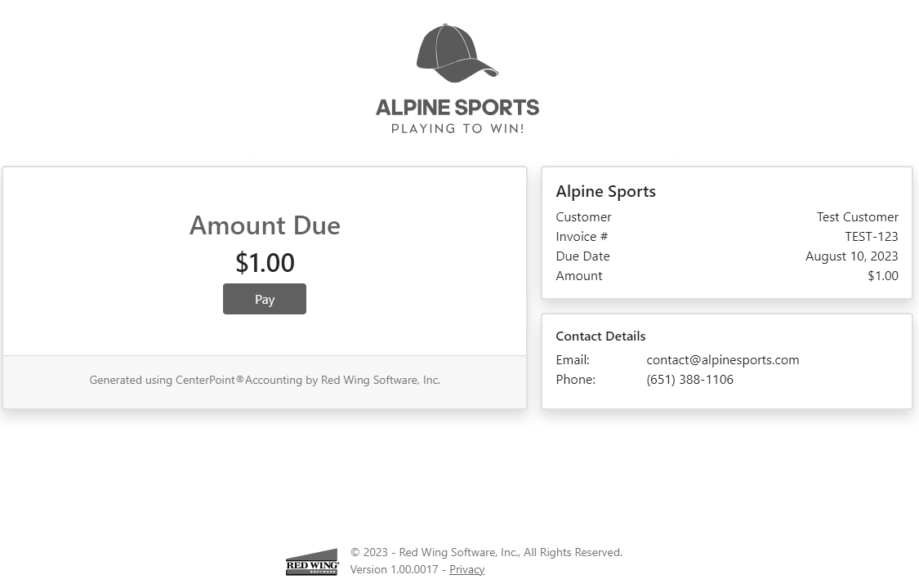
Task: Click the Generated using CenterPoint Accounting text
Action: (265, 380)
